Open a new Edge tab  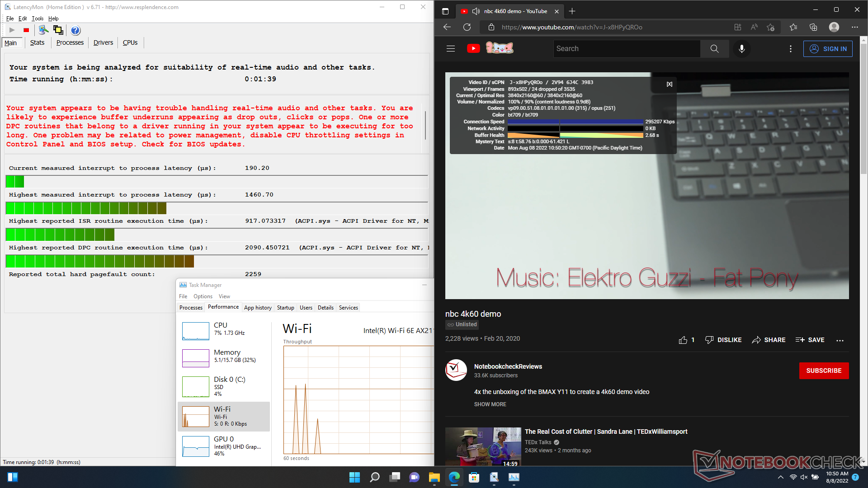[572, 11]
